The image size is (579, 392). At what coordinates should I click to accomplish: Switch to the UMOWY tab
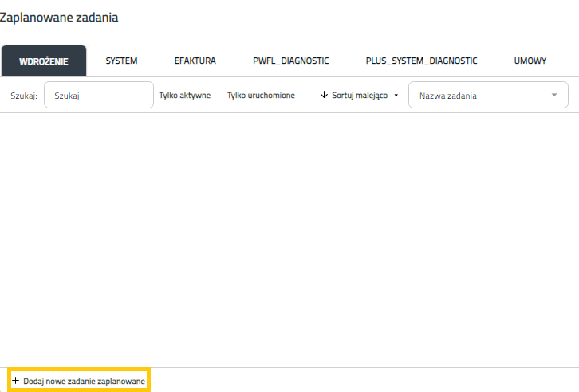tap(530, 61)
